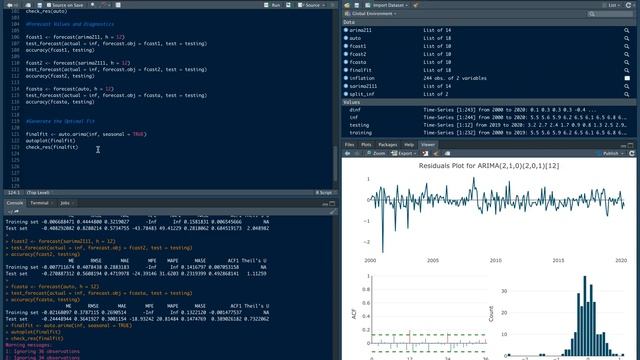Click the re-run previous code icon
The height and width of the screenshot is (360, 640).
pyautogui.click(x=289, y=5)
